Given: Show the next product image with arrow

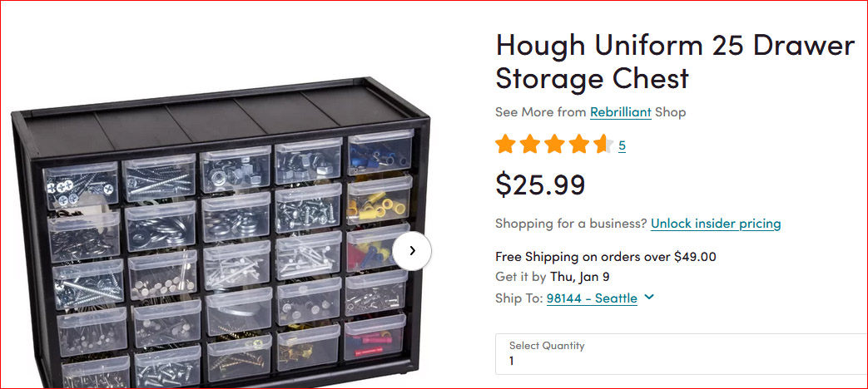Looking at the screenshot, I should click(412, 250).
